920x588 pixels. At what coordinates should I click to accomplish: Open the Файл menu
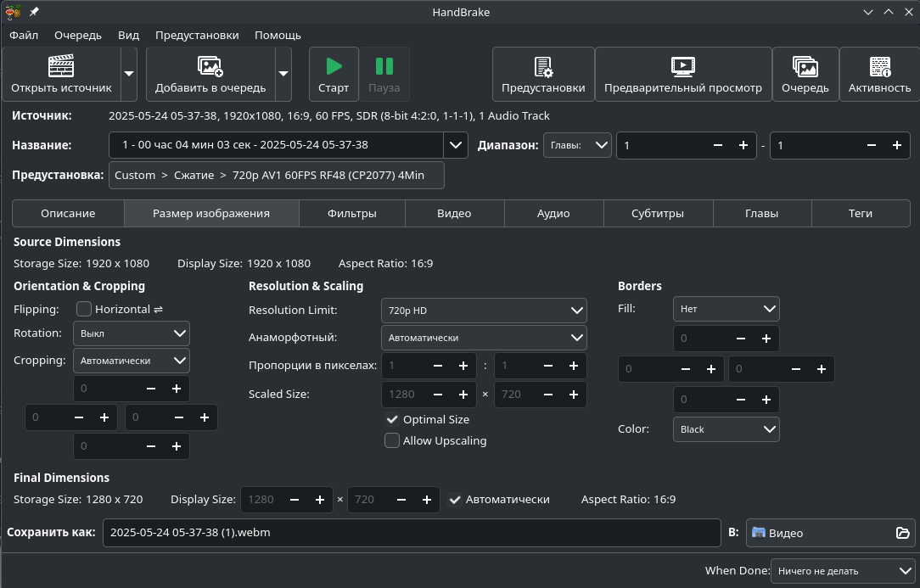tap(24, 35)
